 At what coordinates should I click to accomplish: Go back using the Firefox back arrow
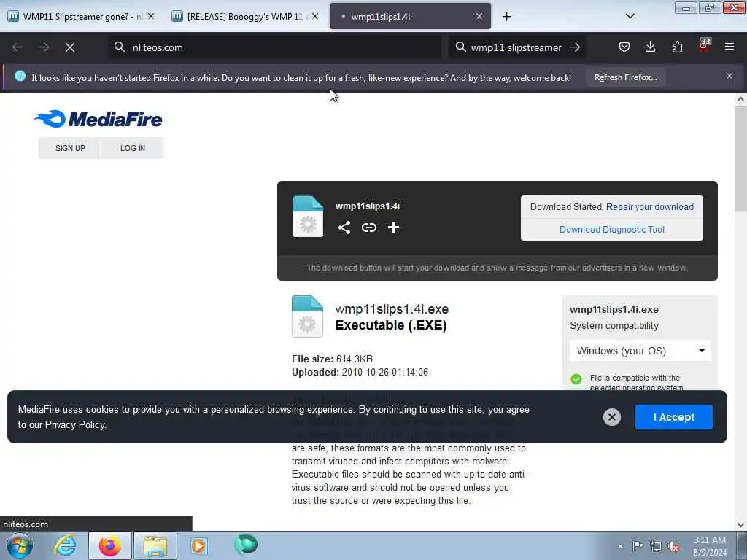coord(18,47)
